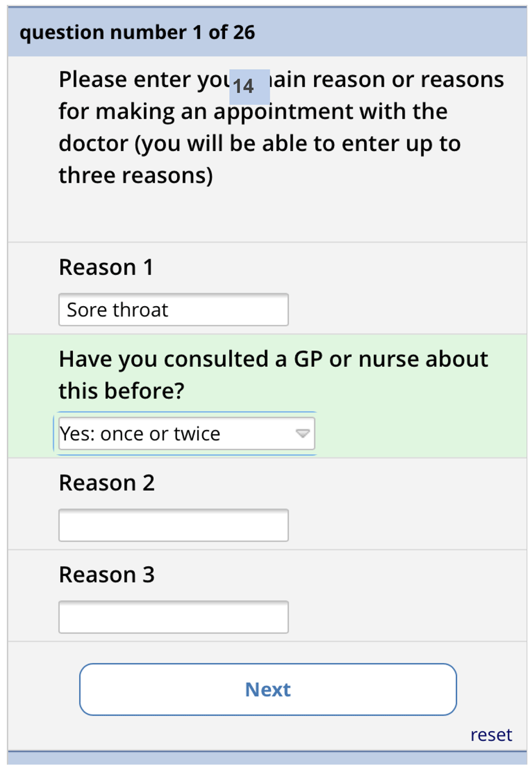Click the "three reasons)" text
This screenshot has width=532, height=771.
tap(136, 176)
